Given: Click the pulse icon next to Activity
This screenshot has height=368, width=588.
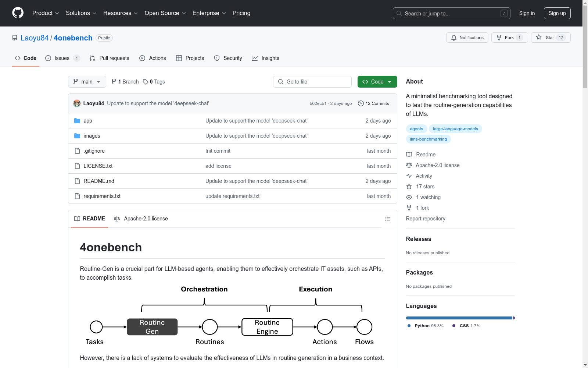Looking at the screenshot, I should (409, 176).
